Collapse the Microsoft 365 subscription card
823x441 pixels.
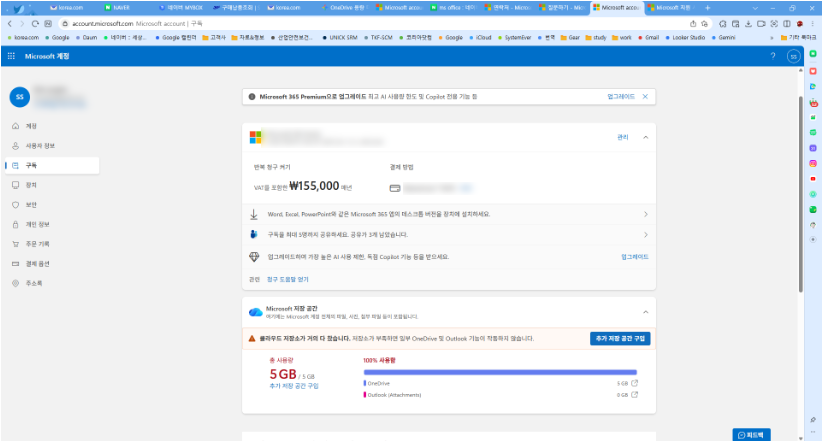click(646, 137)
